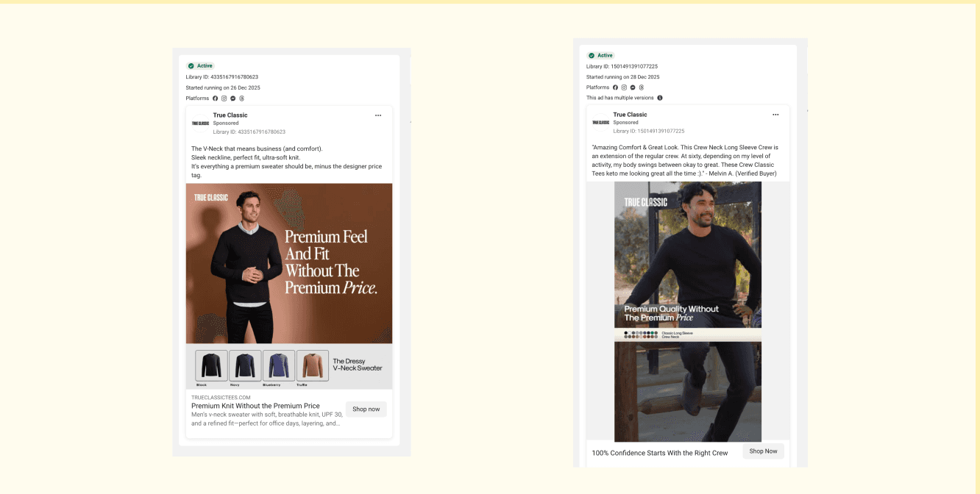Image resolution: width=980 pixels, height=494 pixels.
Task: Select the Black sweater color thumbnail
Action: 210,365
